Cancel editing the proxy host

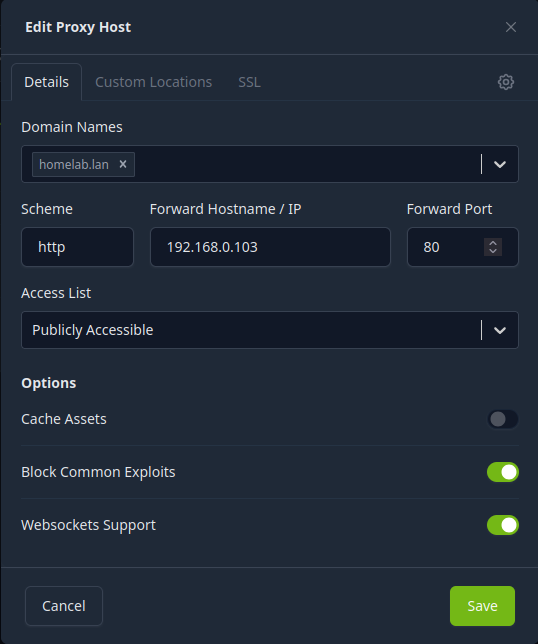(x=64, y=606)
